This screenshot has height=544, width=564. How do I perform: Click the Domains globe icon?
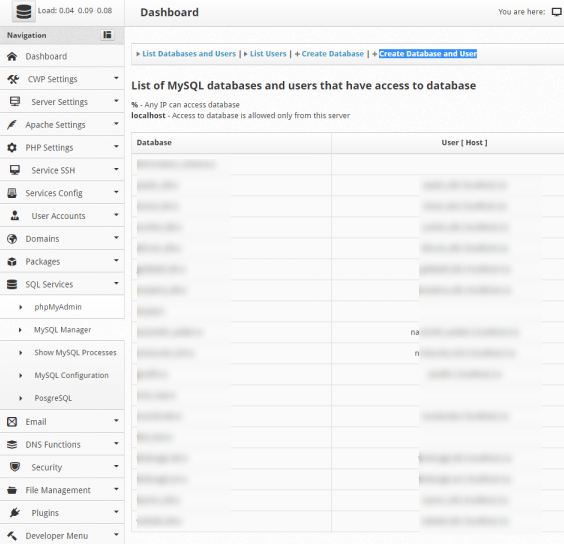12,239
